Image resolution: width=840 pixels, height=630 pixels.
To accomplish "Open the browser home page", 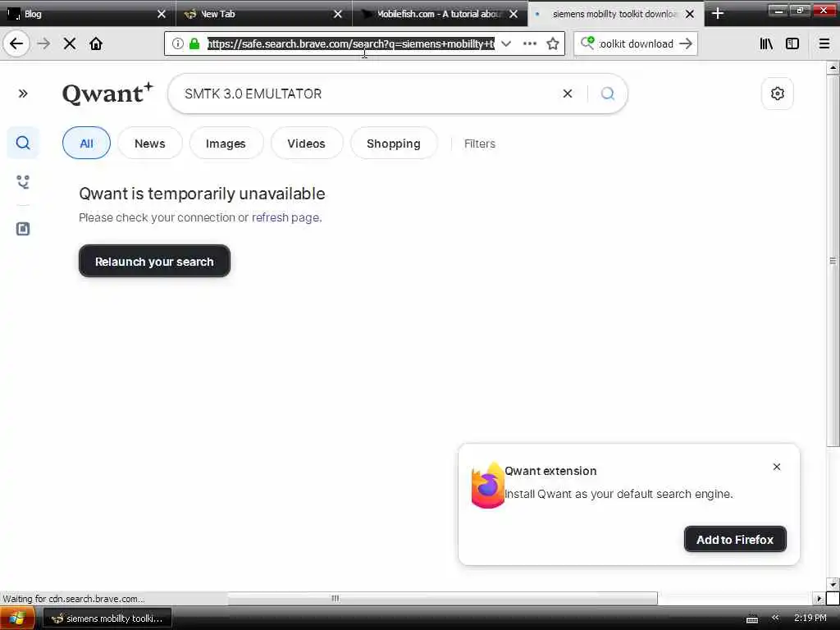I will [x=96, y=43].
